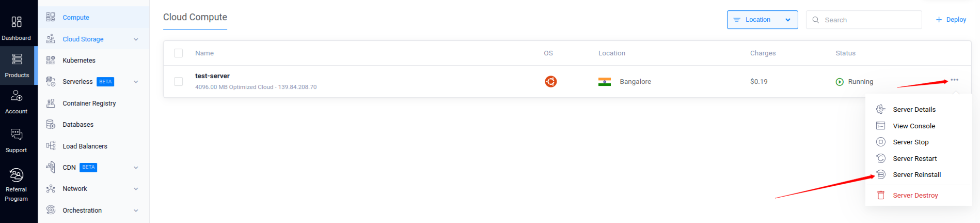
Task: Click the Ubuntu OS icon of test-server
Action: click(x=551, y=82)
